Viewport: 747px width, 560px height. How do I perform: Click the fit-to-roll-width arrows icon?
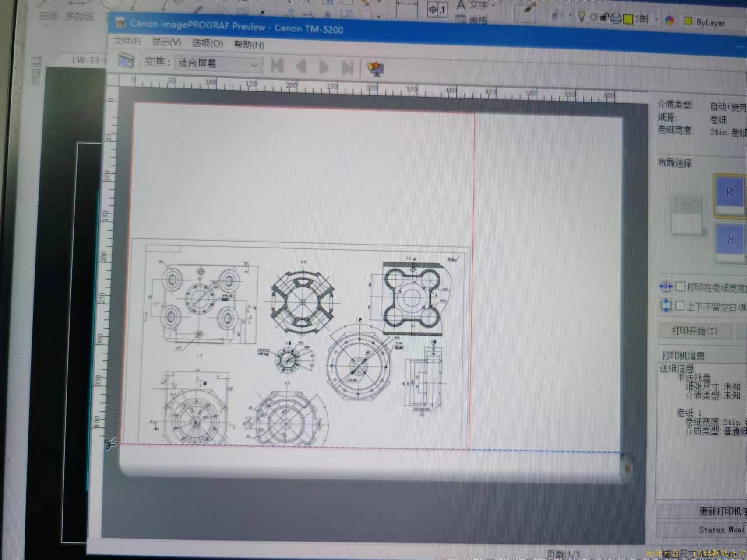[x=665, y=287]
